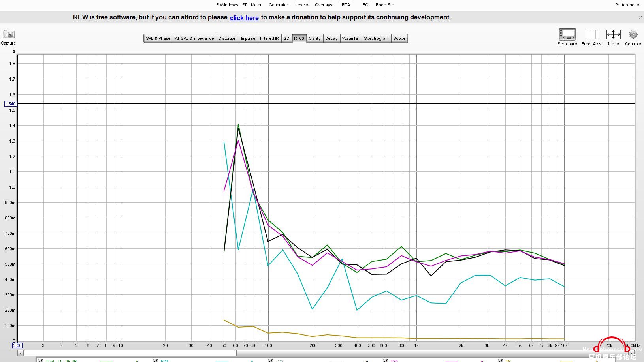Switch to the Scope tab
Screen dimensions: 644x362
coord(399,38)
